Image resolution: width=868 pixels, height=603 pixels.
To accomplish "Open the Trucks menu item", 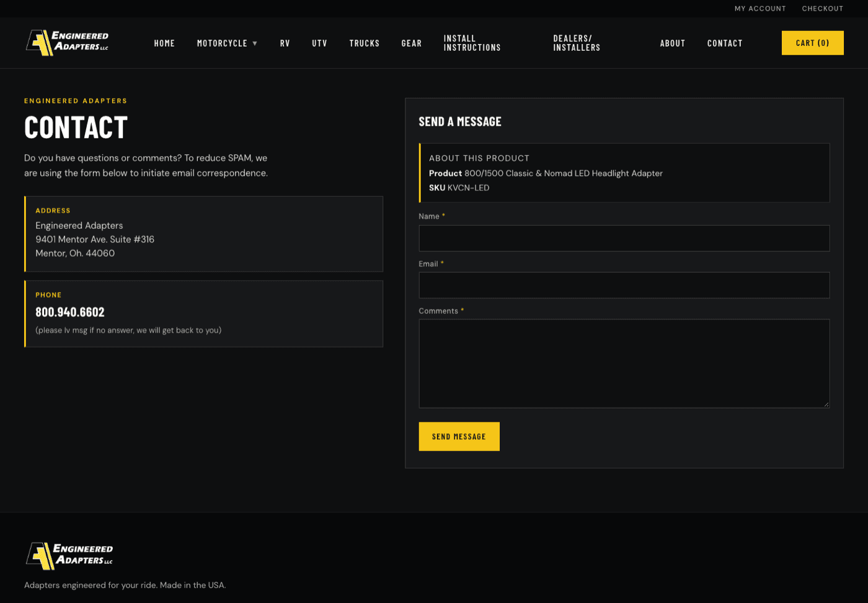I will click(x=365, y=43).
